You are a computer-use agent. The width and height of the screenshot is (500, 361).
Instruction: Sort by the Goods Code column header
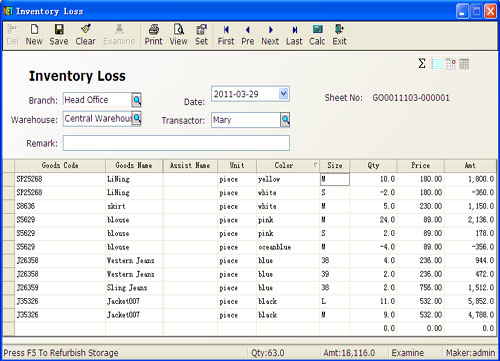click(x=60, y=165)
